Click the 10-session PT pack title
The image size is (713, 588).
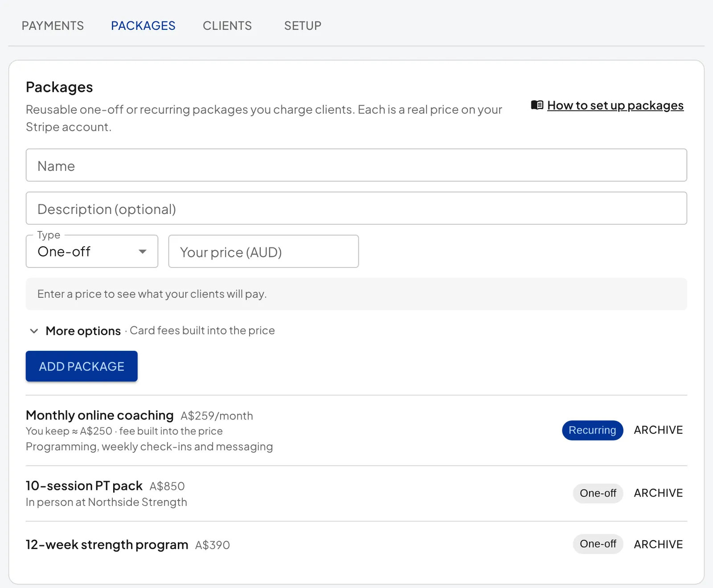click(x=84, y=485)
